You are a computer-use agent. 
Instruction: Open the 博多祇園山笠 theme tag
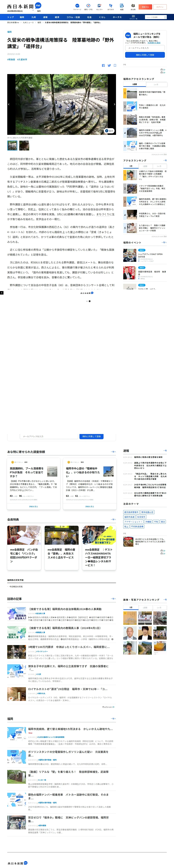(147, 512)
